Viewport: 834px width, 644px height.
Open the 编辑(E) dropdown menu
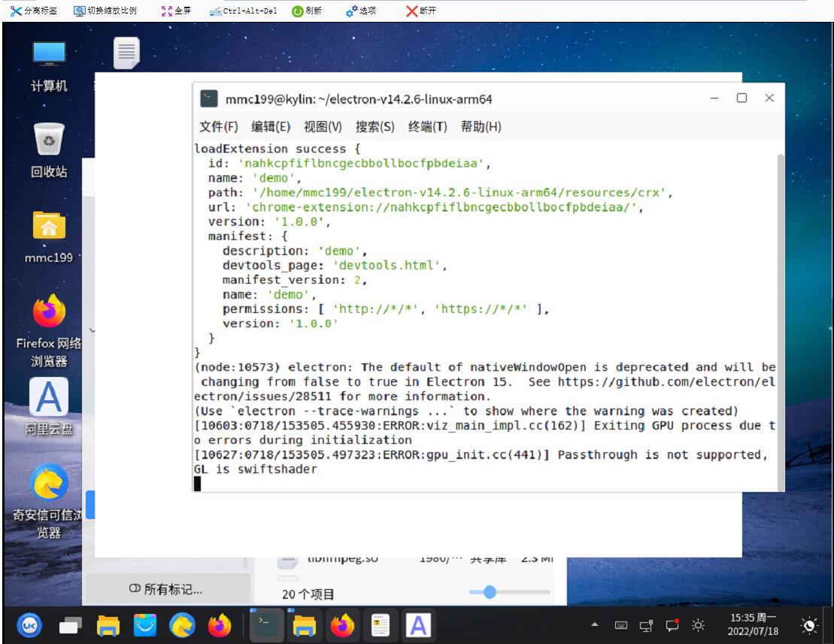[271, 126]
